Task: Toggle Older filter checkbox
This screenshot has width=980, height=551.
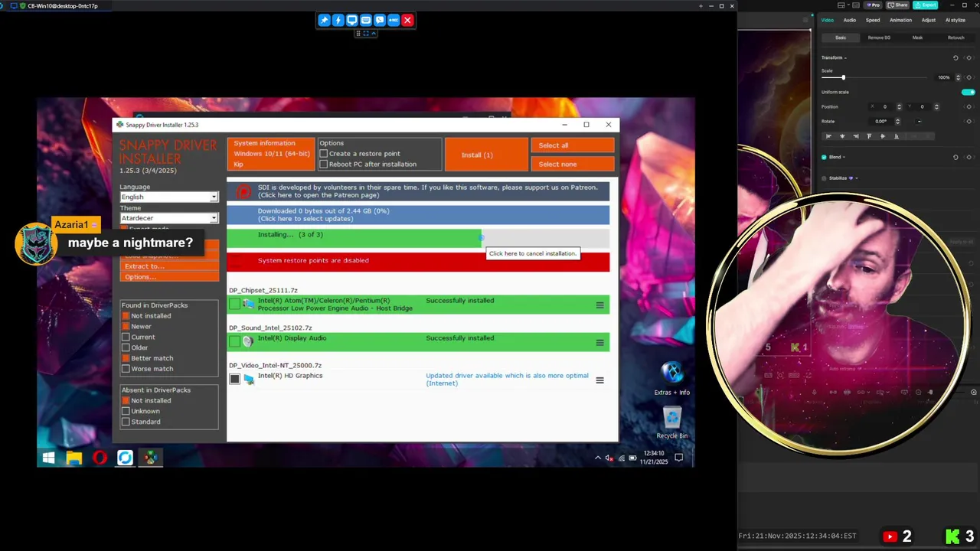Action: 126,347
